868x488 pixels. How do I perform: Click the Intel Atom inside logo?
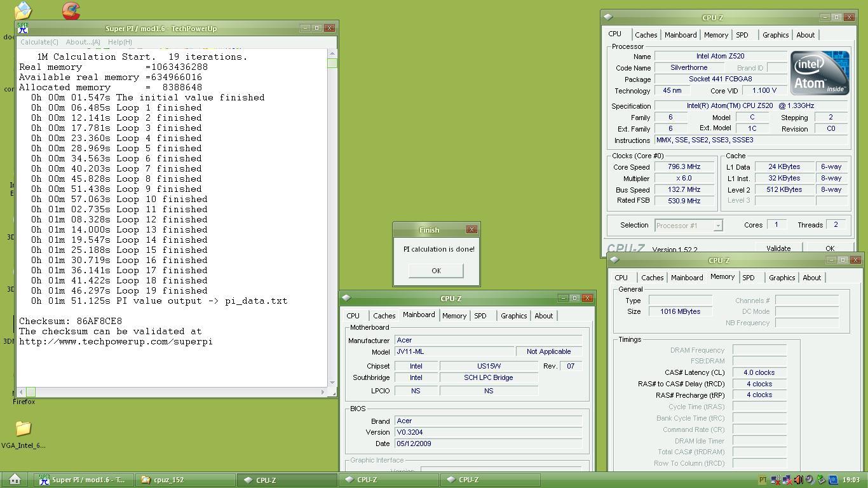[x=820, y=72]
